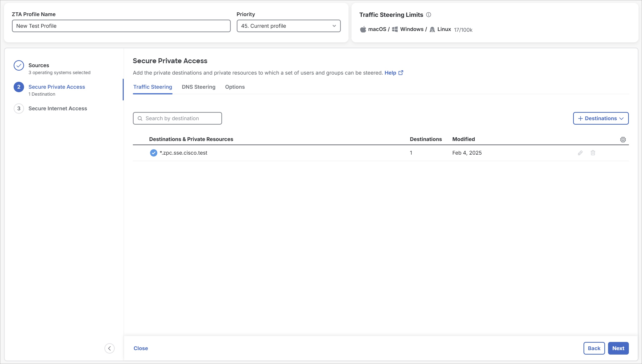The height and width of the screenshot is (364, 642).
Task: Focus the ZTA Profile Name field
Action: [x=121, y=26]
